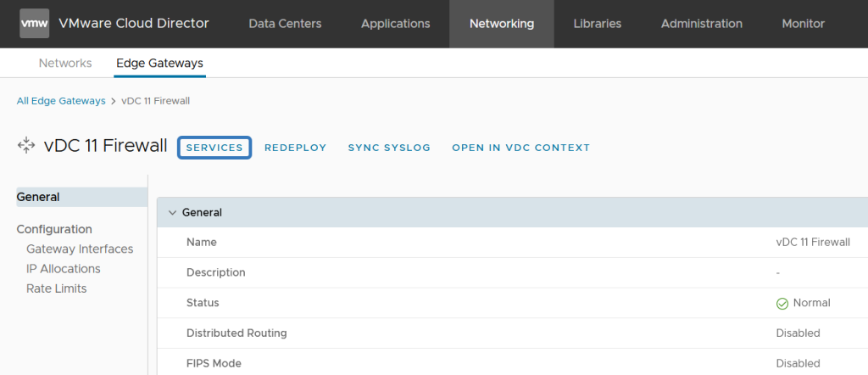The height and width of the screenshot is (375, 868).
Task: Click the REDEPLOY button
Action: pos(296,148)
